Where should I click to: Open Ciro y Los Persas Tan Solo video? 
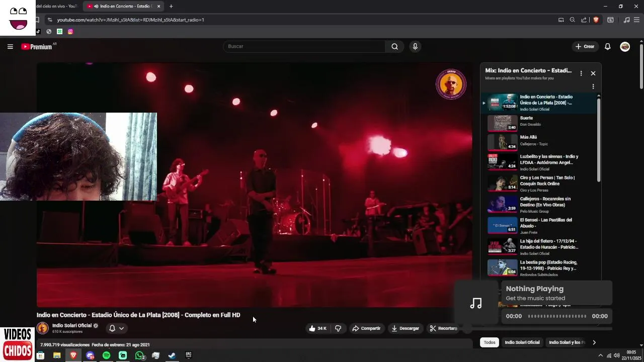[x=538, y=184]
